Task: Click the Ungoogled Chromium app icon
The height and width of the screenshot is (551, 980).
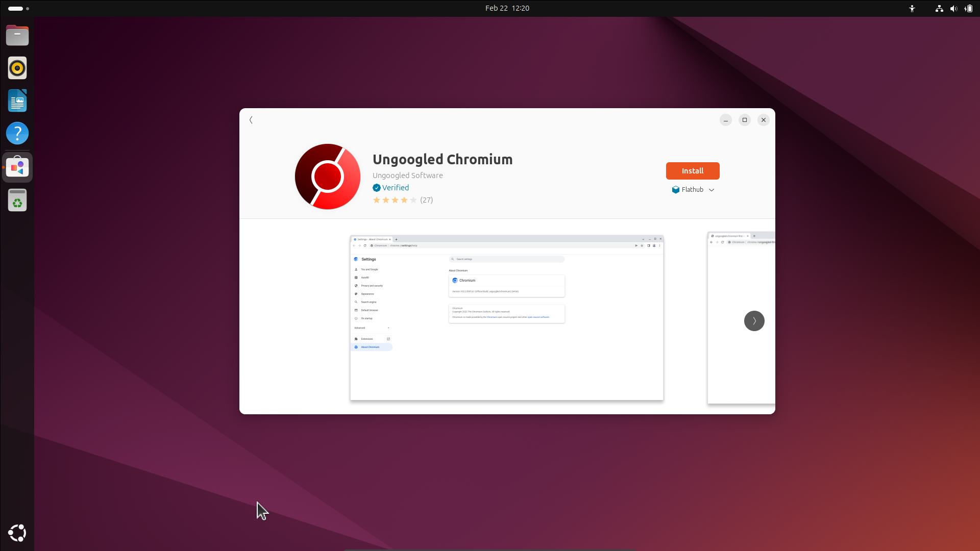Action: [328, 177]
